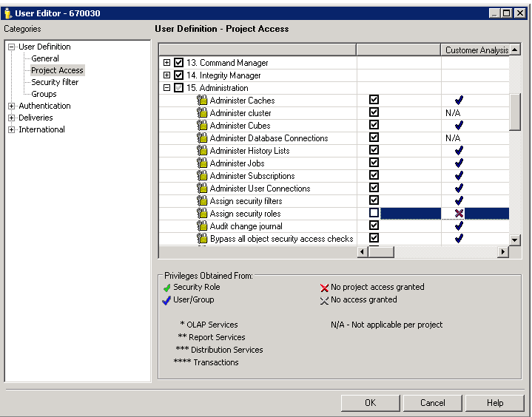
Task: Click the Administer Caches privilege icon
Action: tap(202, 101)
